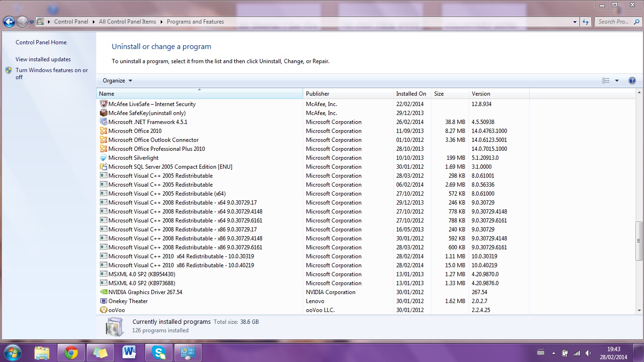Click the 199 MB size cell
Screen dimensions: 644x362
pyautogui.click(x=455, y=158)
